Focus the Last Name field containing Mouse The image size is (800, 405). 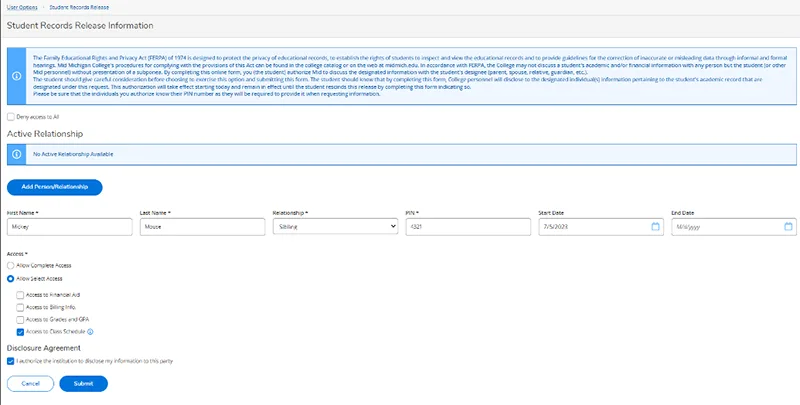point(203,227)
